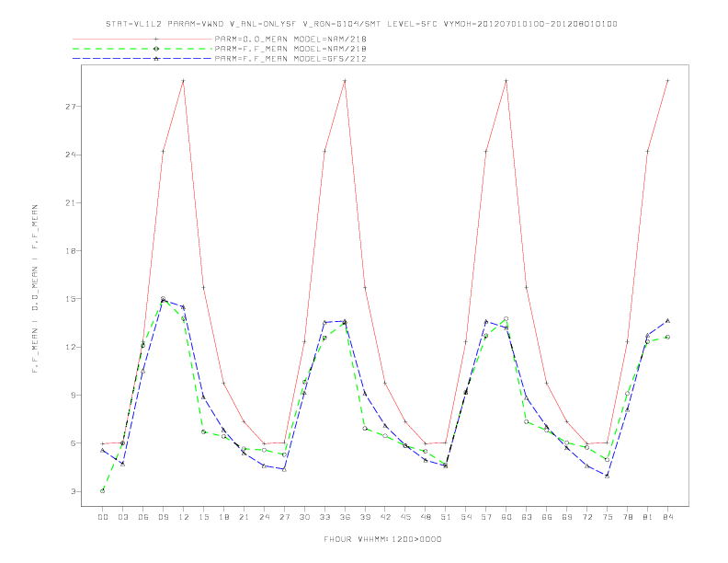Screen dimensions: 728x563
Task: Click the x-axis tick label 51
Action: (446, 517)
